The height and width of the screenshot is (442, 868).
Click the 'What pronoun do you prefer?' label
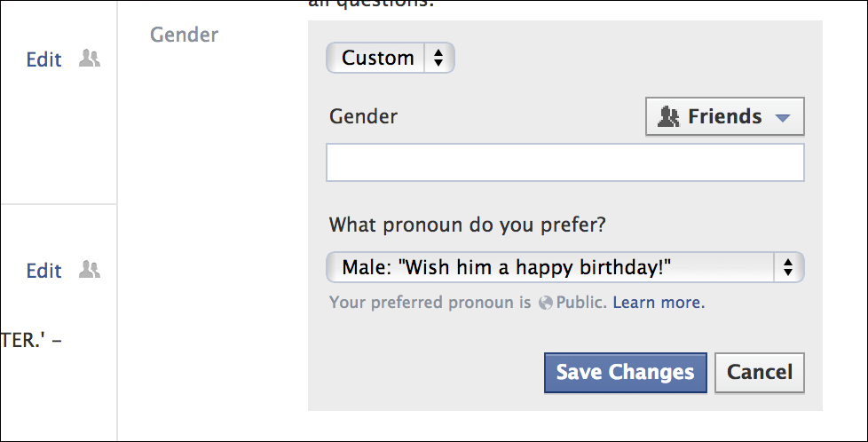pyautogui.click(x=467, y=225)
